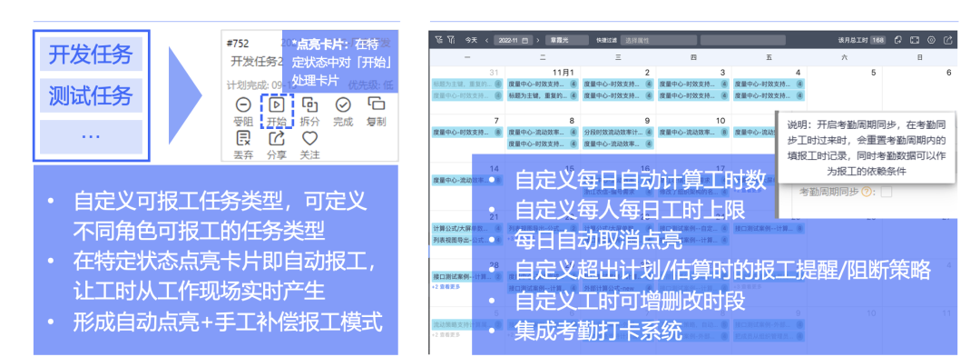This screenshot has height=357, width=980.
Task: Enable the 考勤周期同步 checkbox
Action: [886, 193]
